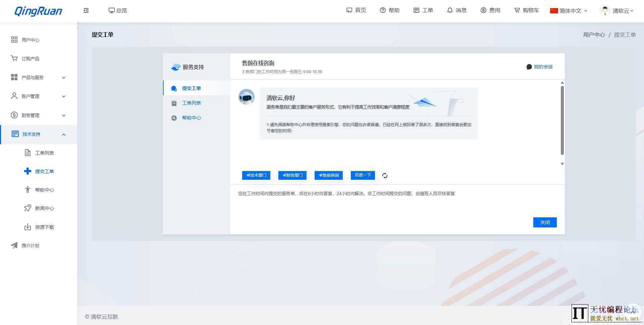
Task: Click the sidebar collapse menu icon
Action: 86,10
